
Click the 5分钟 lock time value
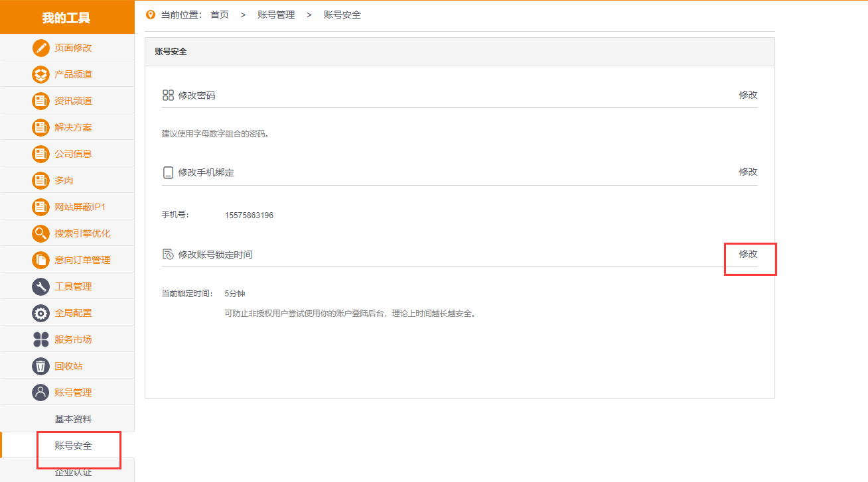tap(235, 294)
